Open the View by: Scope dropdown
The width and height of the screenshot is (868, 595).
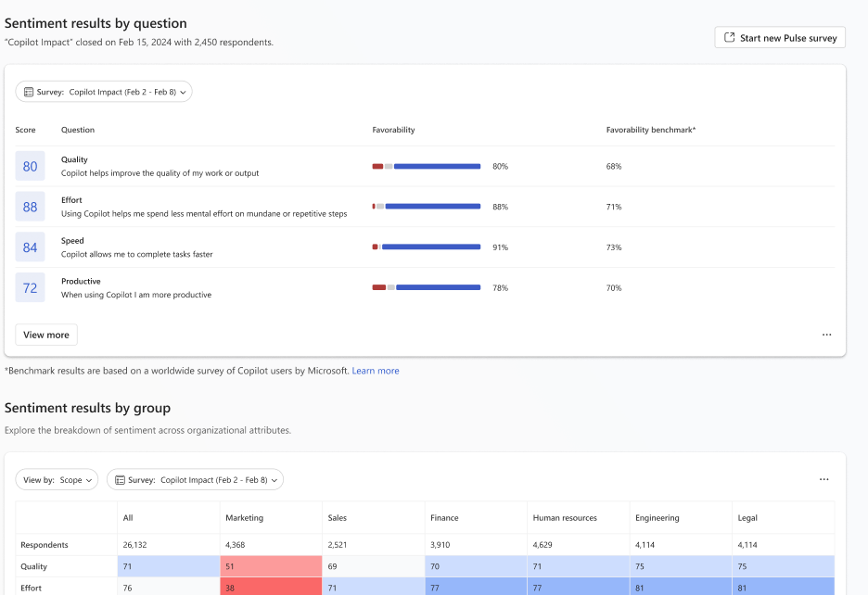[x=57, y=480]
